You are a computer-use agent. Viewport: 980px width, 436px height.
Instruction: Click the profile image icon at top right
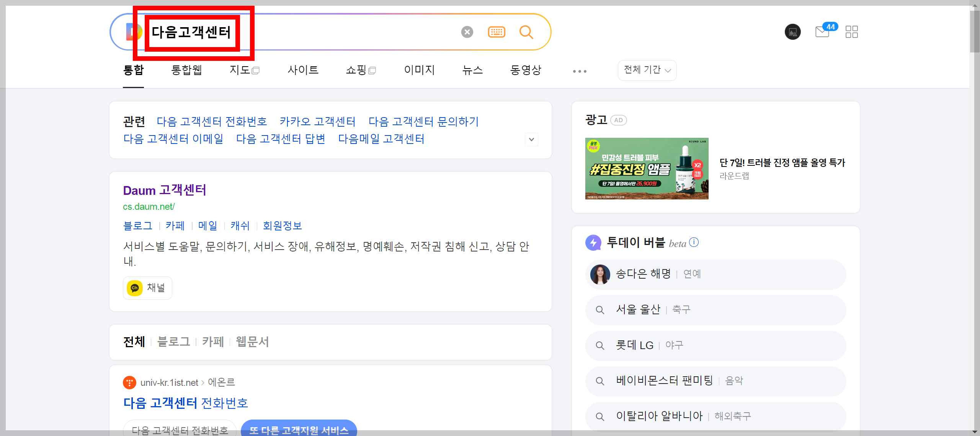792,32
